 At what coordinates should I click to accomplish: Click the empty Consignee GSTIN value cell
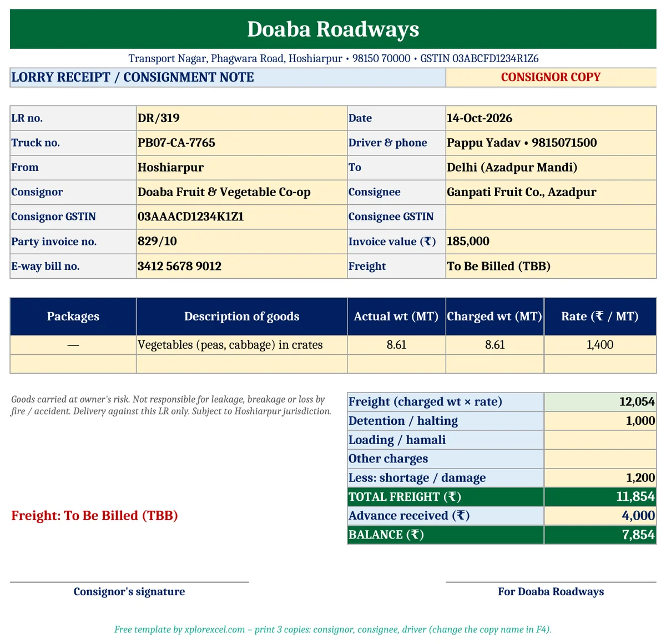(x=551, y=217)
